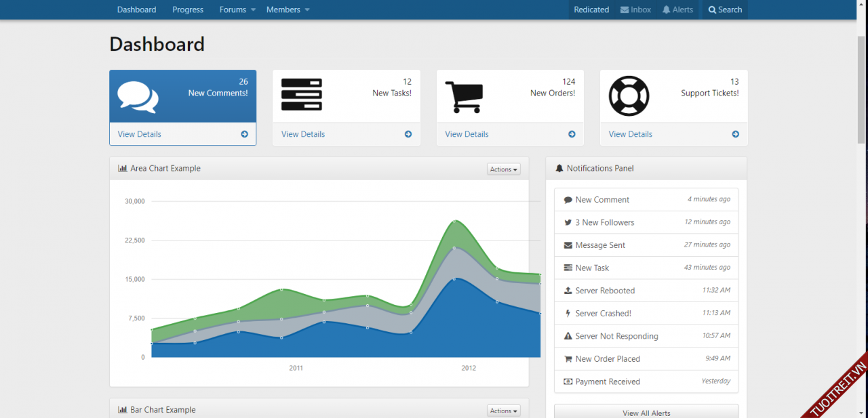Image resolution: width=868 pixels, height=418 pixels.
Task: Click the 3 New Followers notification text
Action: point(605,222)
